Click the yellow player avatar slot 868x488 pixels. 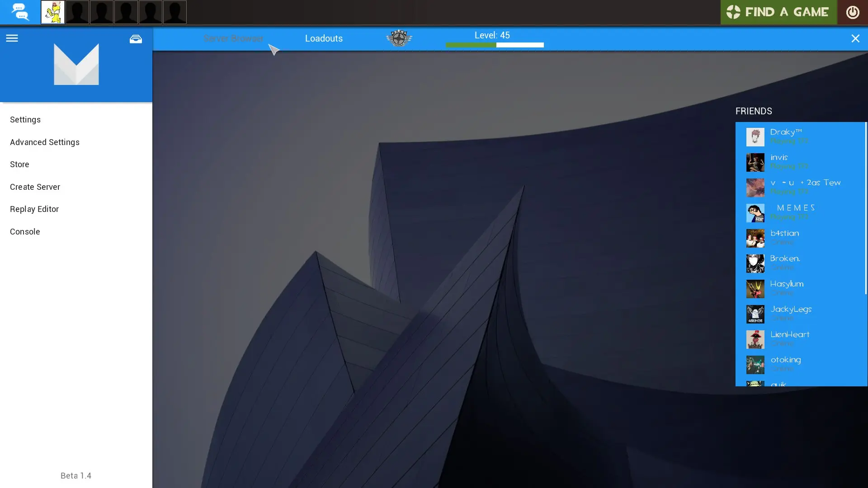(x=52, y=12)
